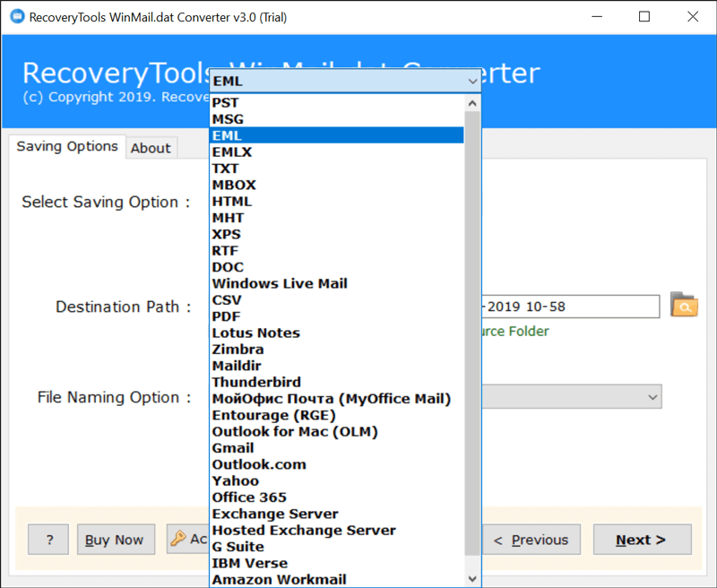Open the About tab
The image size is (717, 588).
click(x=151, y=148)
